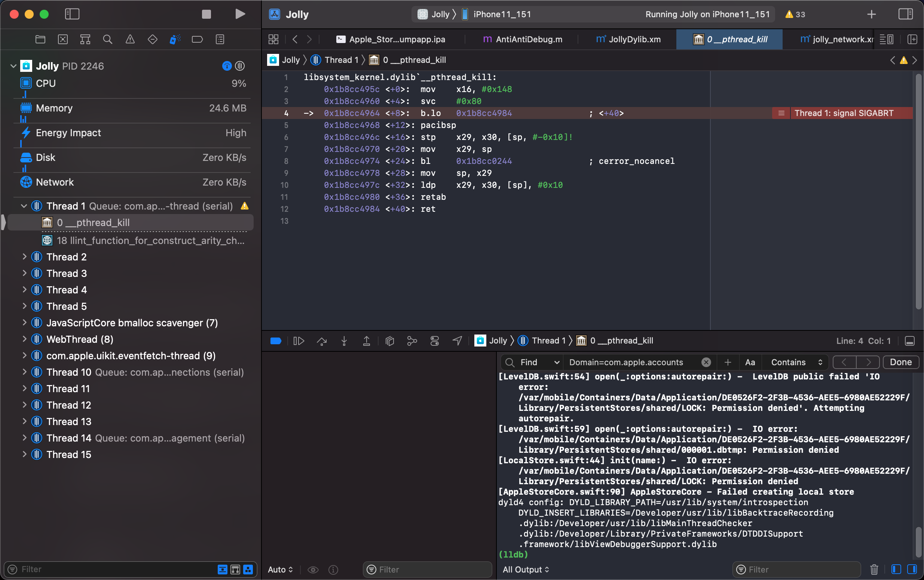Toggle the All Output dropdown at bottom
This screenshot has height=580, width=924.
pos(527,569)
